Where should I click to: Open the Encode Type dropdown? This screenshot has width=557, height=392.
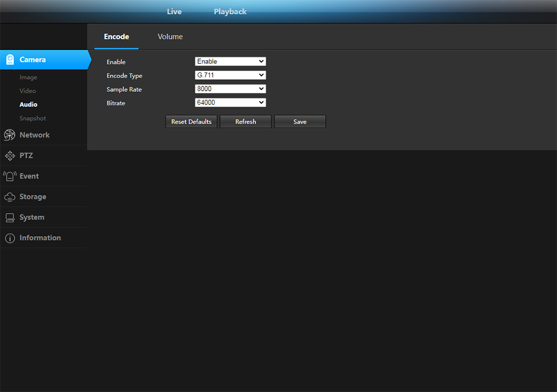(x=230, y=75)
